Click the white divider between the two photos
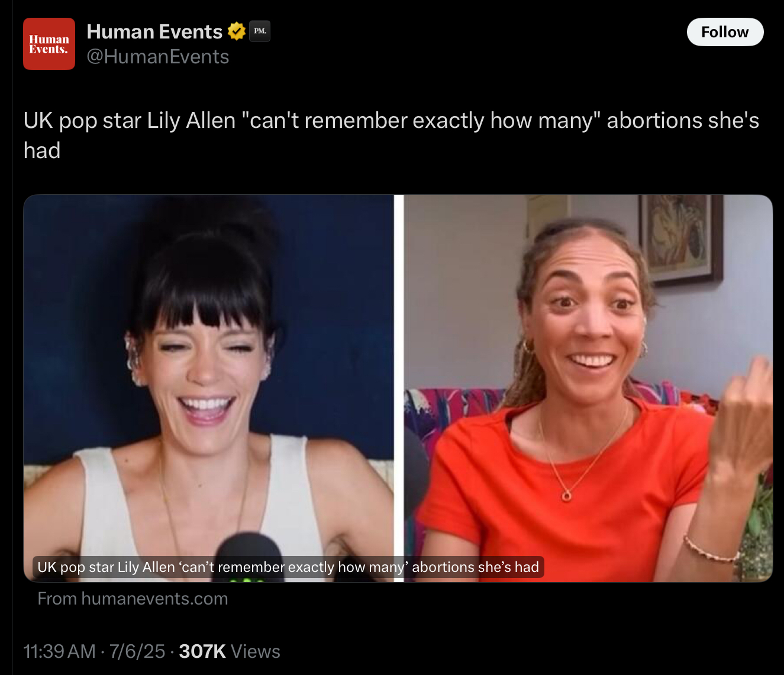Image resolution: width=784 pixels, height=675 pixels. [x=399, y=388]
